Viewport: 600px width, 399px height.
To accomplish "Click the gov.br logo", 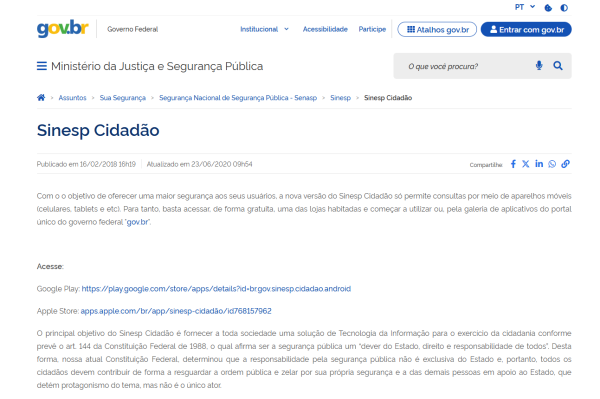I will [x=62, y=29].
